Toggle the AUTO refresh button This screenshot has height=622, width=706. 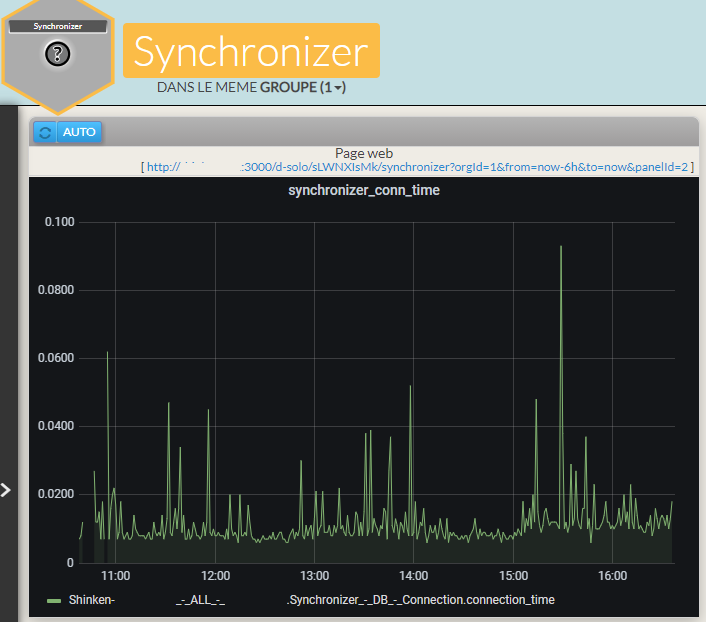point(79,132)
